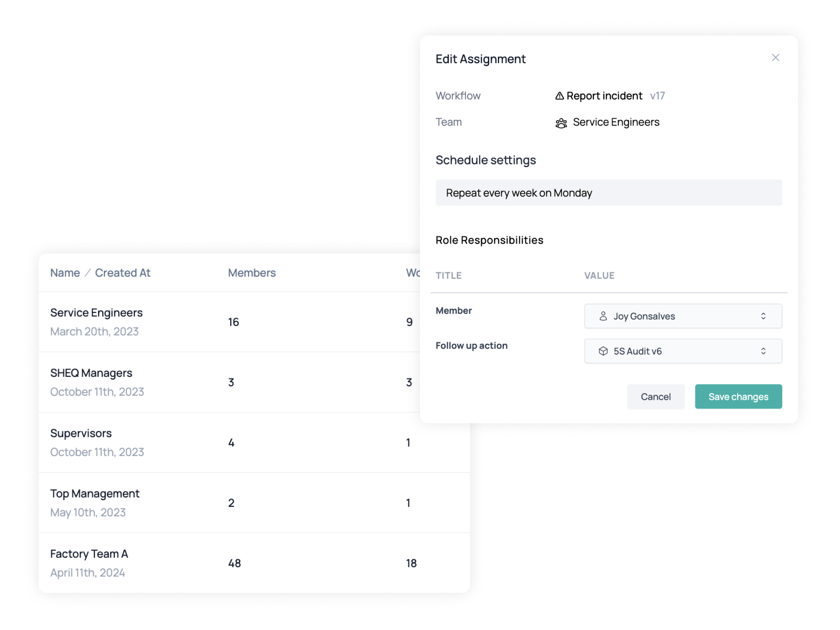Open the Member dropdown selector
Screen dimensions: 840x630
pyautogui.click(x=682, y=316)
